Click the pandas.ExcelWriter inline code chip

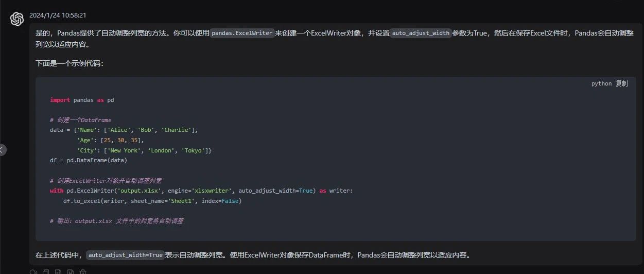point(242,33)
